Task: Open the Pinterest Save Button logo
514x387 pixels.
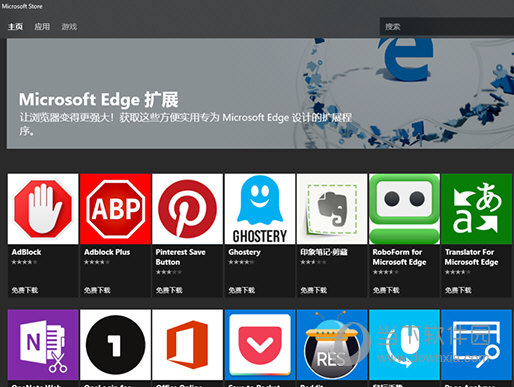Action: (x=187, y=209)
